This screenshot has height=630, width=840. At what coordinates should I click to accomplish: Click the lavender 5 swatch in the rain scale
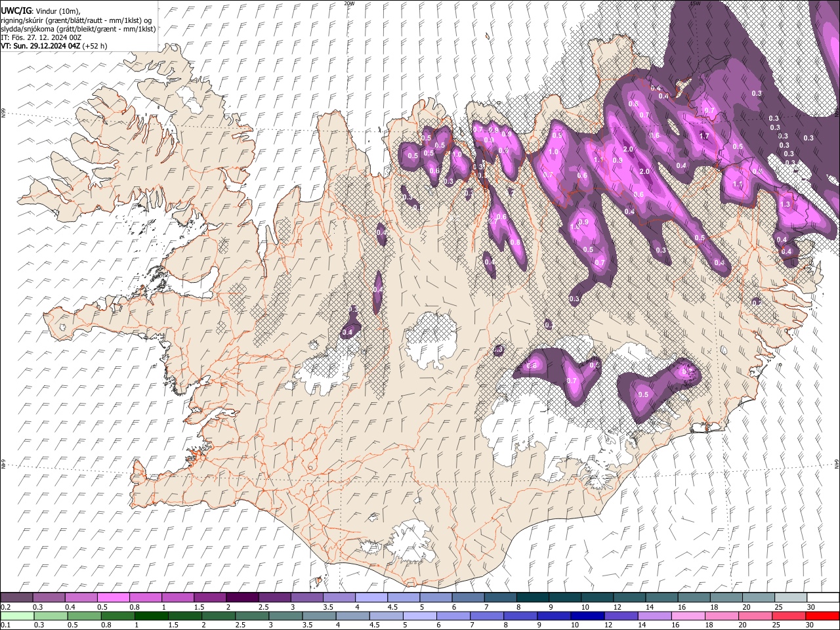[x=420, y=616]
